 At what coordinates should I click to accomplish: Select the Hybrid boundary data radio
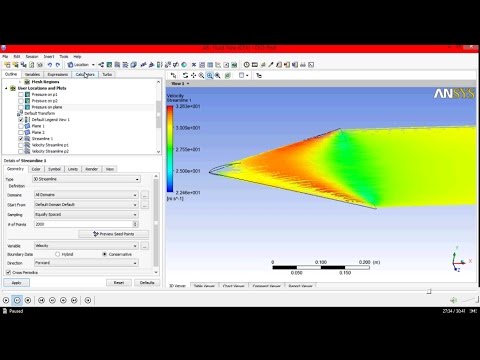pos(57,254)
